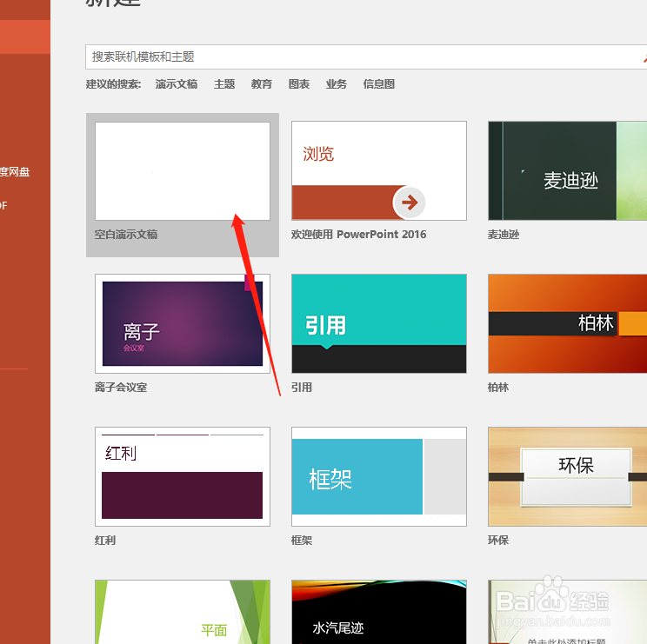Choose the 平面 theme thumbnail
This screenshot has width=647, height=644.
[x=183, y=612]
